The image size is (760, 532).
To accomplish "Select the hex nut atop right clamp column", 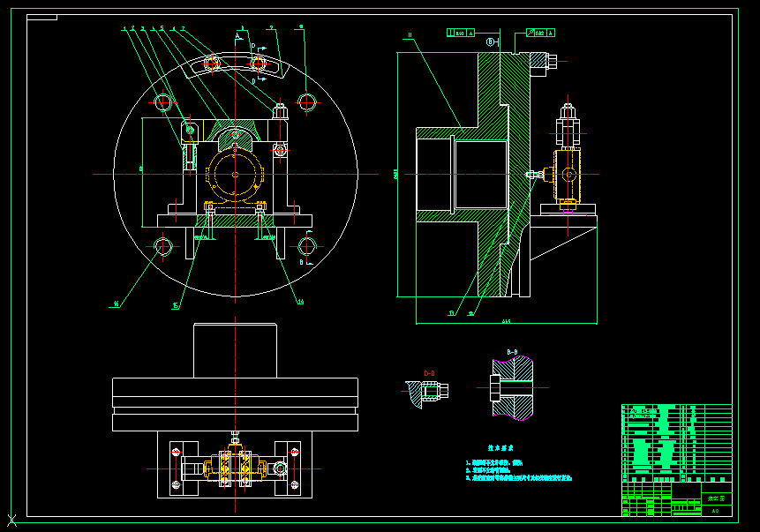I will (280, 111).
